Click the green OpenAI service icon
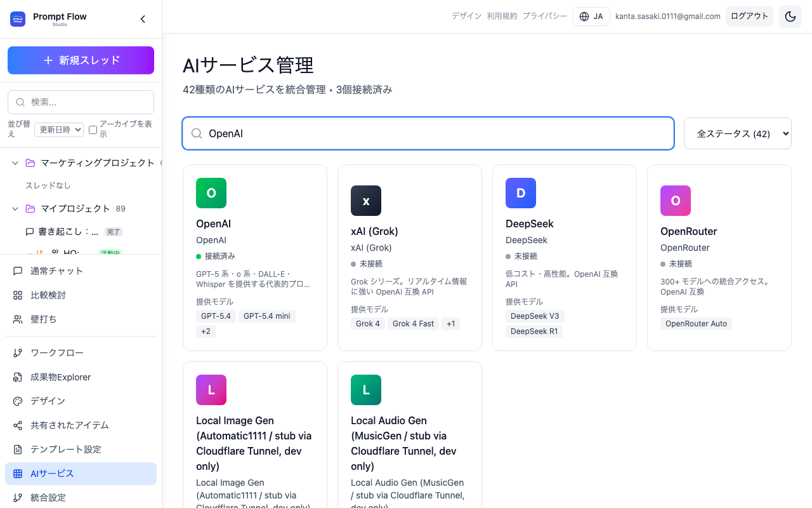This screenshot has height=508, width=812. (211, 193)
